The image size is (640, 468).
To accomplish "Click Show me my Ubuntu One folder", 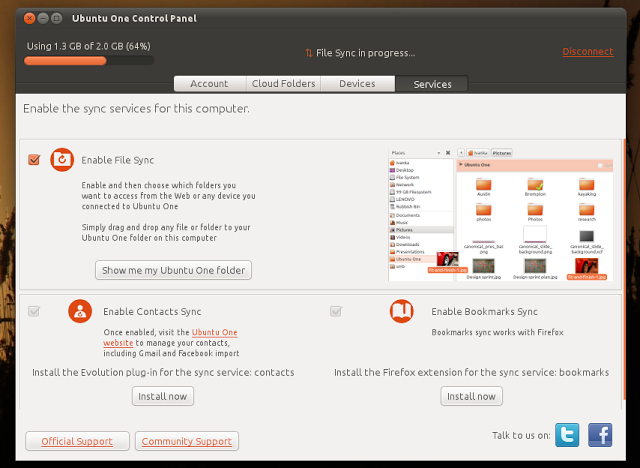I will pyautogui.click(x=173, y=270).
